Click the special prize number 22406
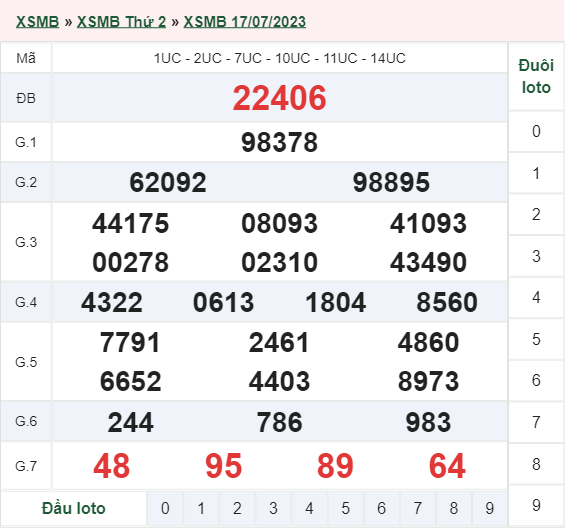 pyautogui.click(x=280, y=98)
